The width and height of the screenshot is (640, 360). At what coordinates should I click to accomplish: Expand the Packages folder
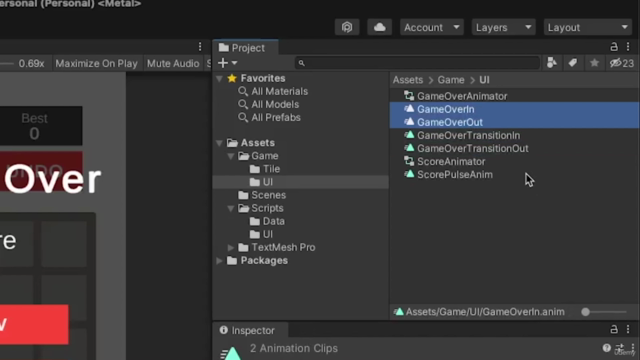(220, 260)
